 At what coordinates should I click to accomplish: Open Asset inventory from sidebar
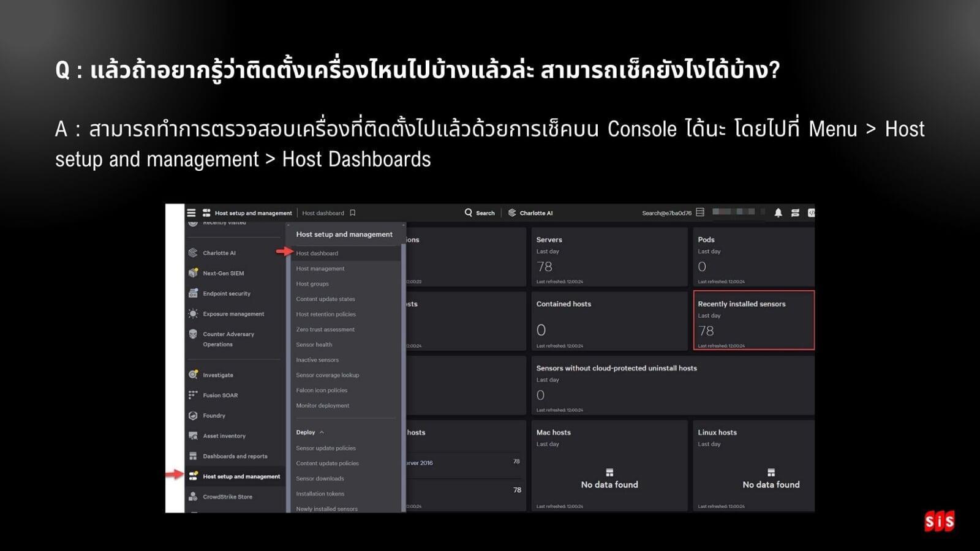[224, 436]
